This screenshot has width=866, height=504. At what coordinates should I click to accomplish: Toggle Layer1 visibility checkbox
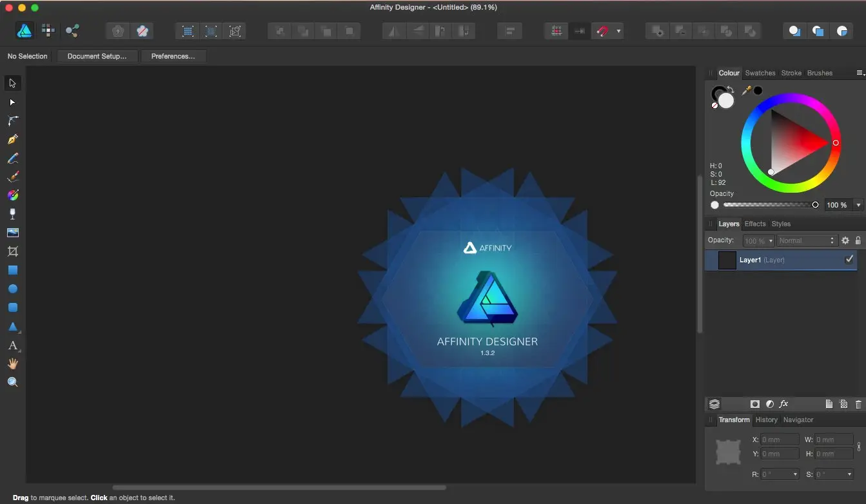(849, 259)
